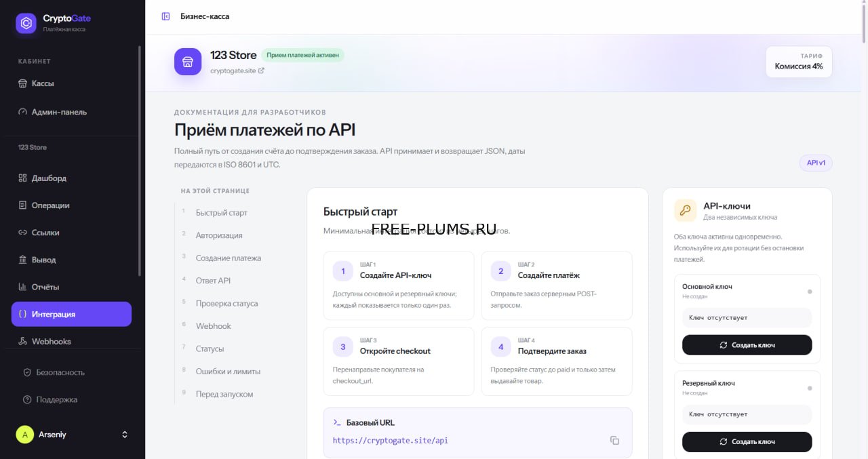Copy the base URL with copy icon
The image size is (868, 459).
pos(614,440)
